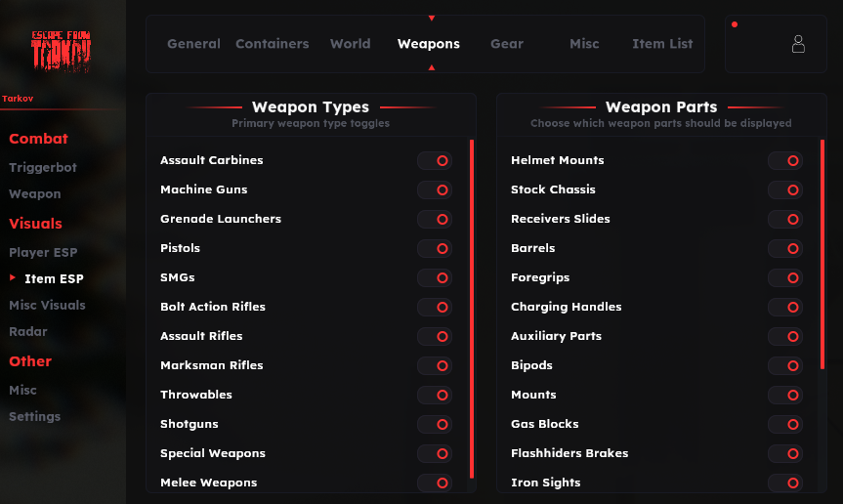Click the Weapon Types list scrollbar

(x=472, y=308)
